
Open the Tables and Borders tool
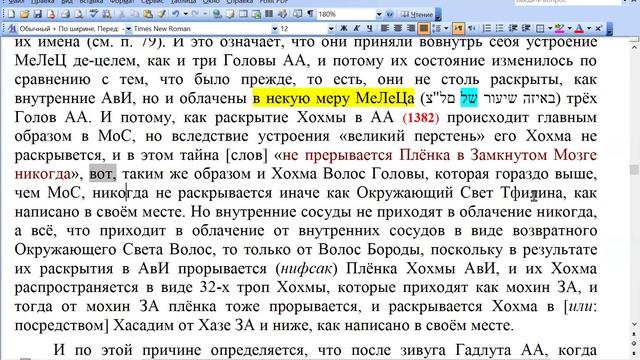click(230, 14)
